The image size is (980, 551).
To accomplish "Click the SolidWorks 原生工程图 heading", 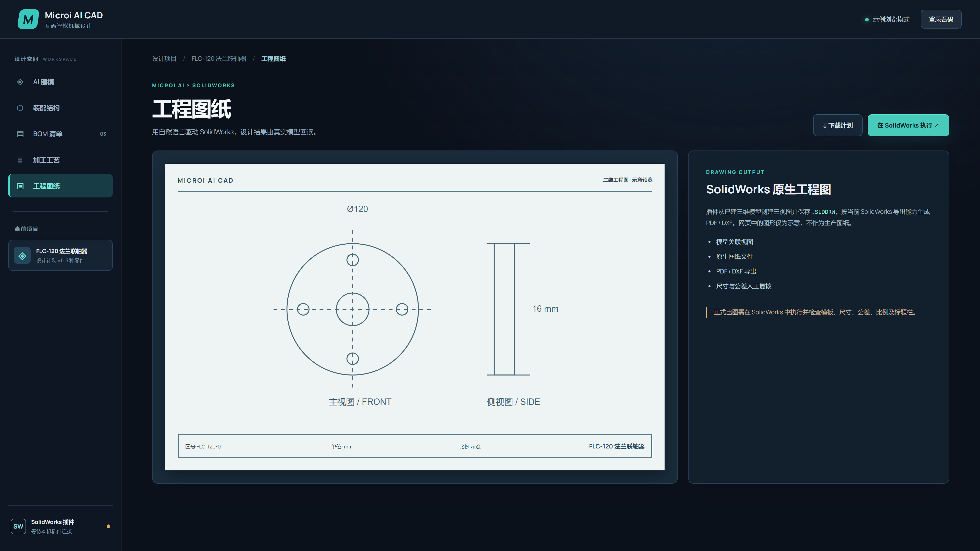I will (768, 189).
